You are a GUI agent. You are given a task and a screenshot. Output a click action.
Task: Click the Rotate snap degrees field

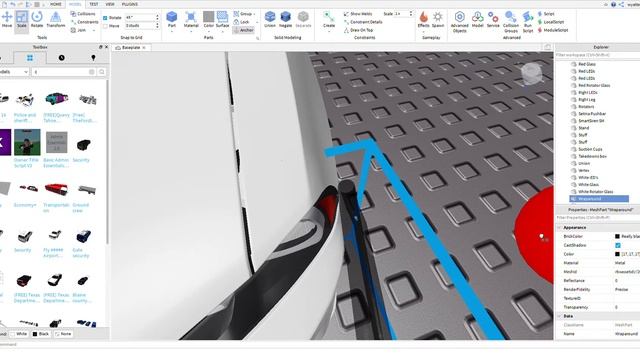tap(140, 18)
